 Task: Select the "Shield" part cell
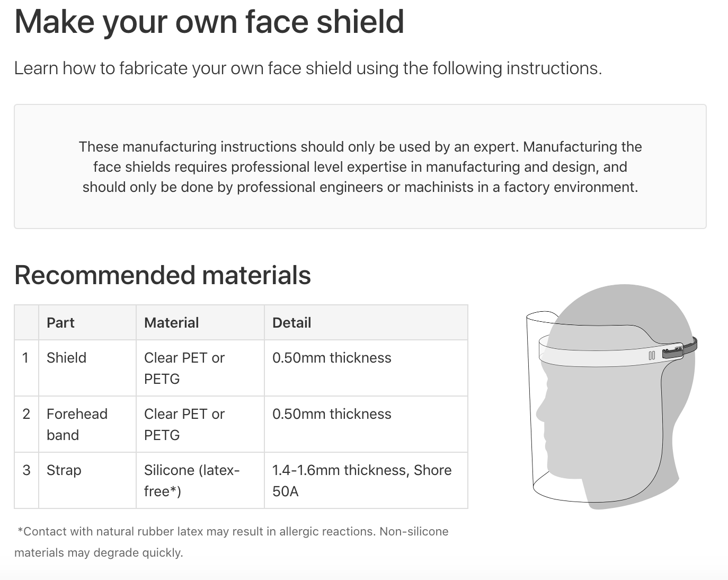coord(67,358)
